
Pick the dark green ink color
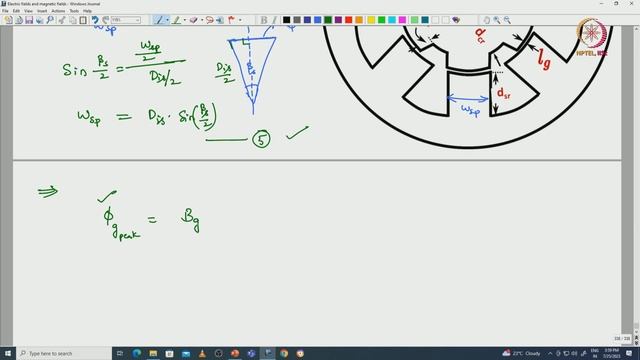(328, 20)
